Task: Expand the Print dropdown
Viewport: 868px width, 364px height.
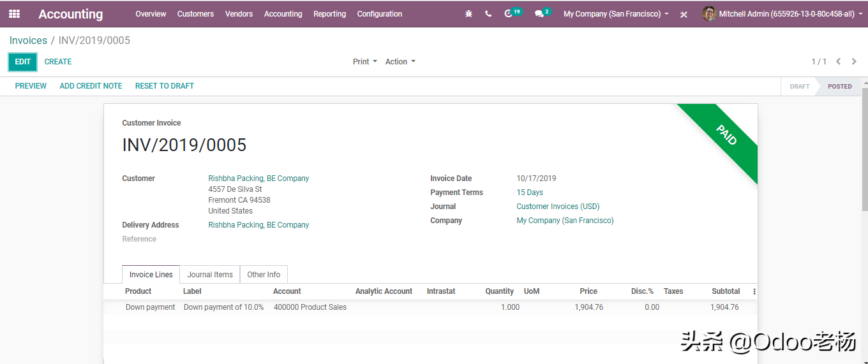Action: (364, 62)
